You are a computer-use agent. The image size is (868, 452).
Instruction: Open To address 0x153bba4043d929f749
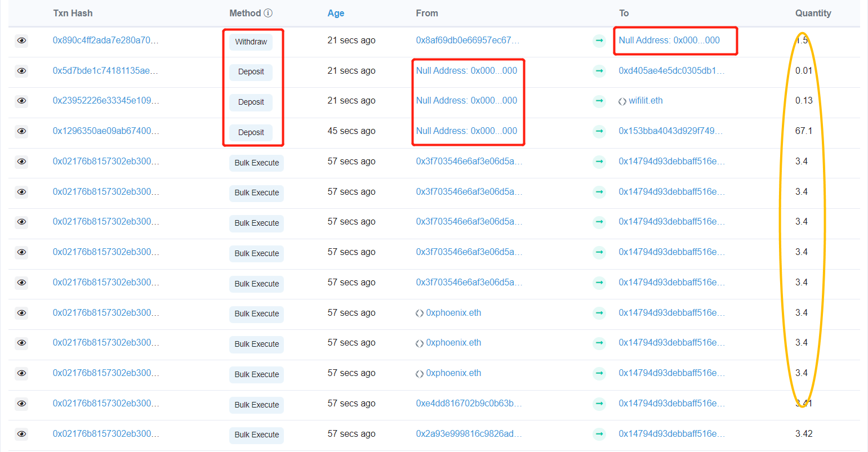tap(671, 131)
